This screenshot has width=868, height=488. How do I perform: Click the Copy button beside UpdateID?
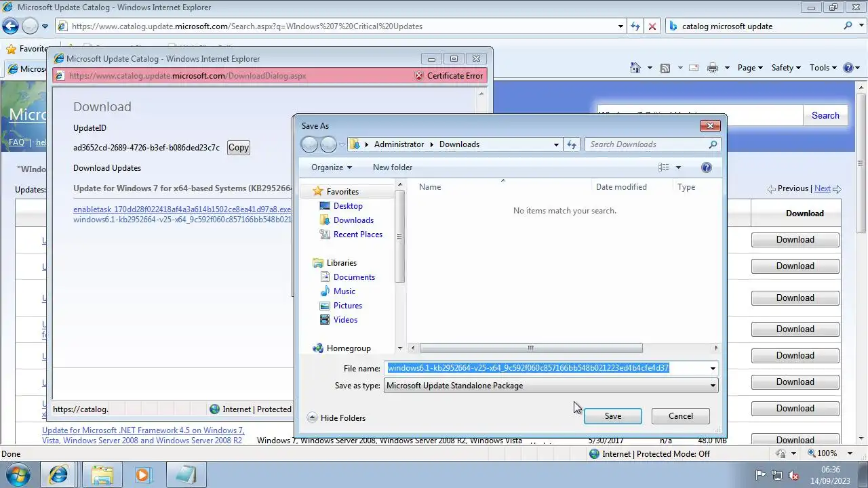[238, 148]
